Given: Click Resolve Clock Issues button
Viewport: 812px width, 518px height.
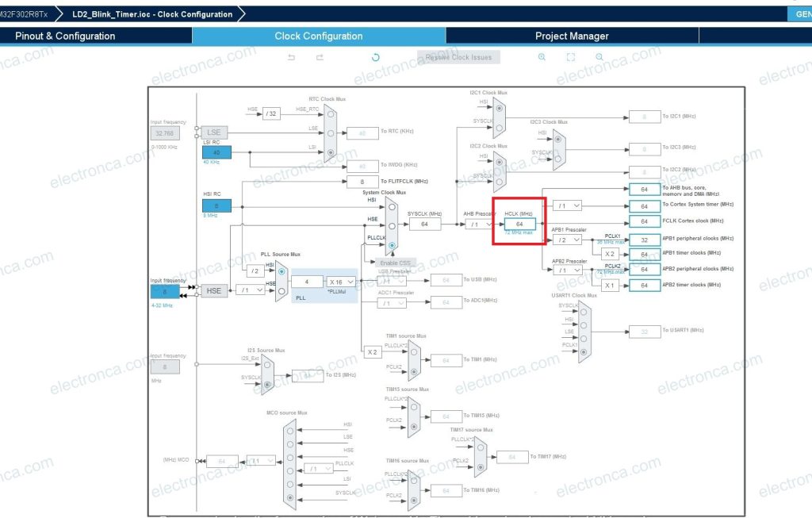Looking at the screenshot, I should pyautogui.click(x=458, y=57).
